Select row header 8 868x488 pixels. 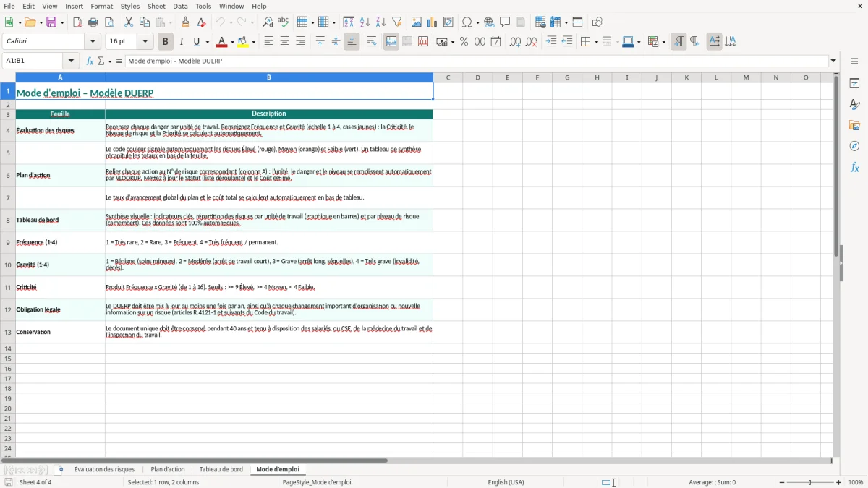tap(8, 220)
